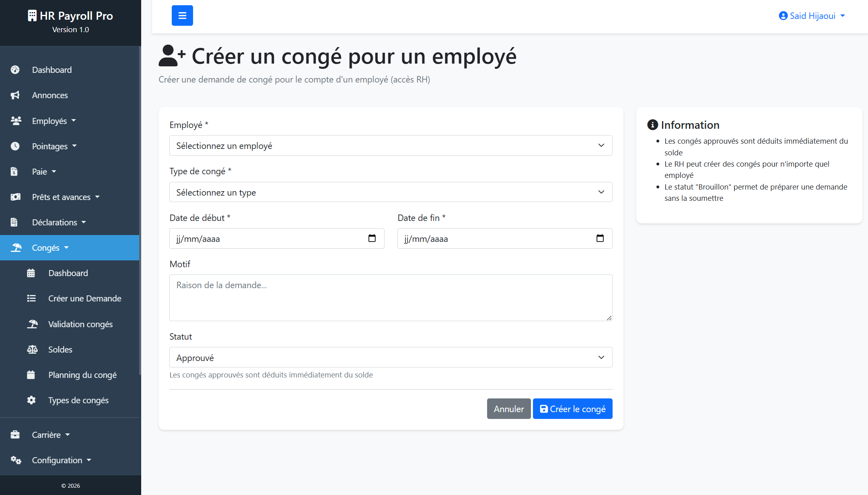Screen dimensions: 868x495
Task: Click the balance scale icon beside Soldes
Action: (32, 349)
